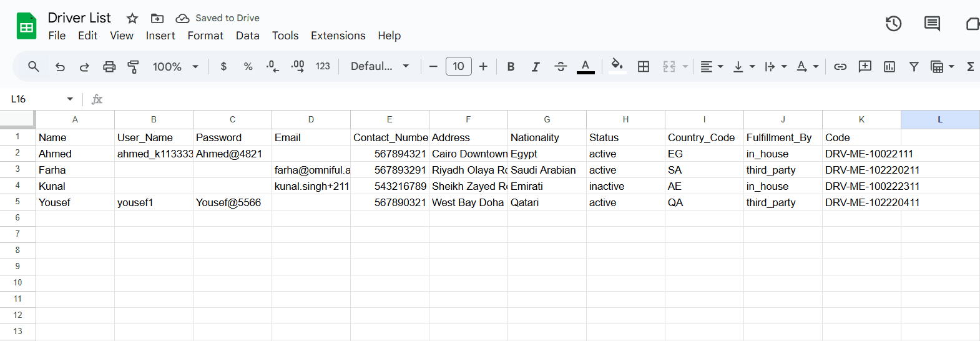Image resolution: width=980 pixels, height=341 pixels.
Task: Click the increase font size plus button
Action: pos(483,67)
